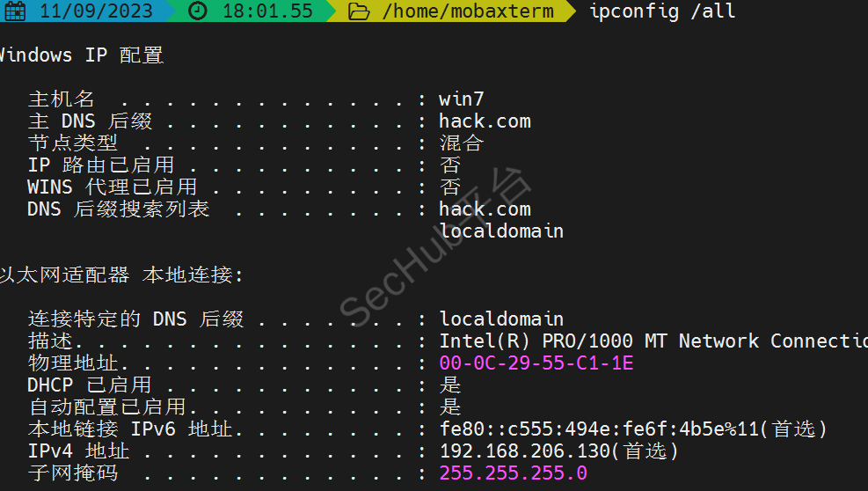Click the /home/mobaxterm path segment
The width and height of the screenshot is (868, 491).
coord(468,11)
